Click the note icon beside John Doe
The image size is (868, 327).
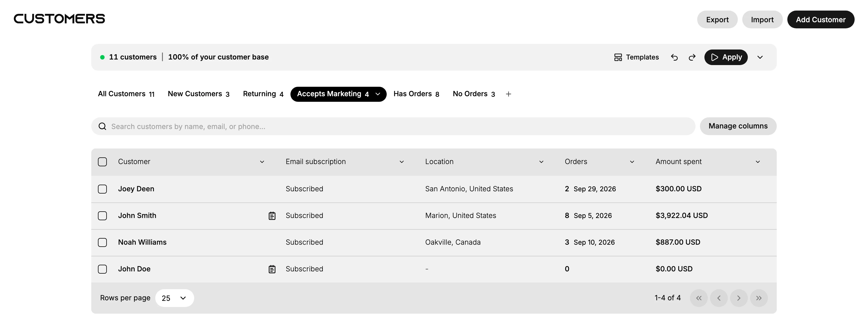pyautogui.click(x=272, y=269)
